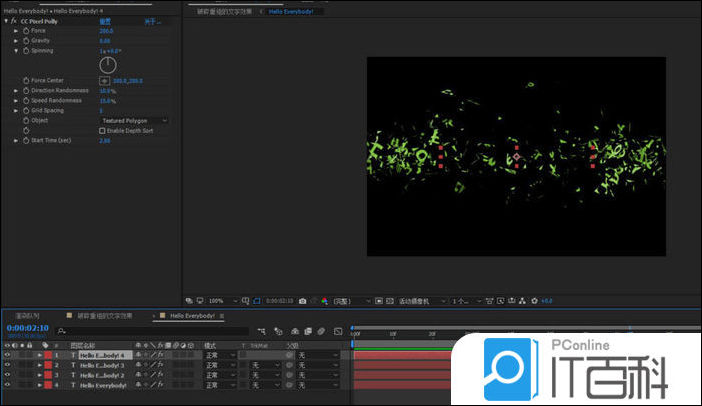Adjust the Spinning angle dial
This screenshot has height=406, width=702.
click(x=107, y=65)
